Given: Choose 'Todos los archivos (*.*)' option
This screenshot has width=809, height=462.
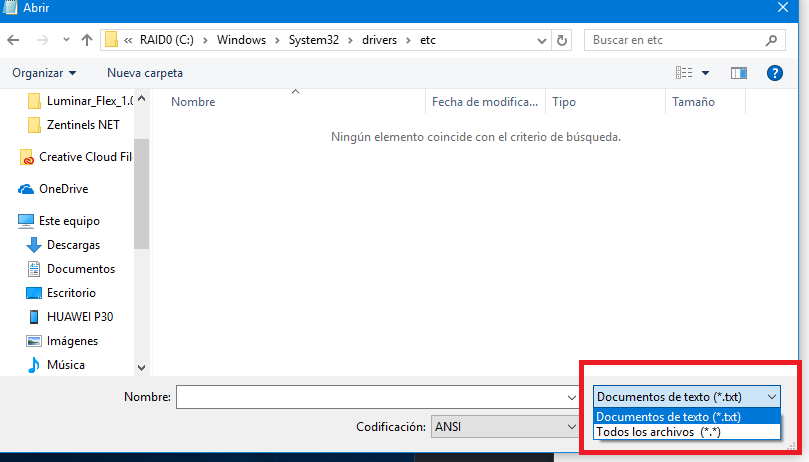Looking at the screenshot, I should (x=657, y=432).
